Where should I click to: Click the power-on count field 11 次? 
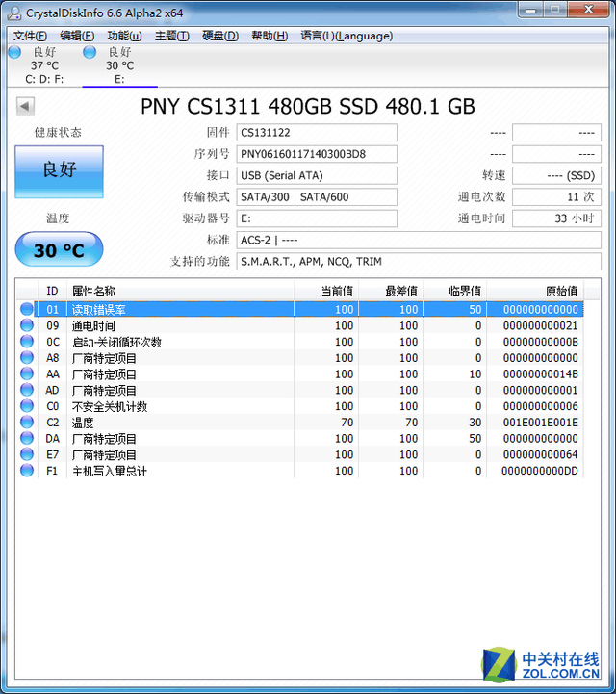(556, 197)
